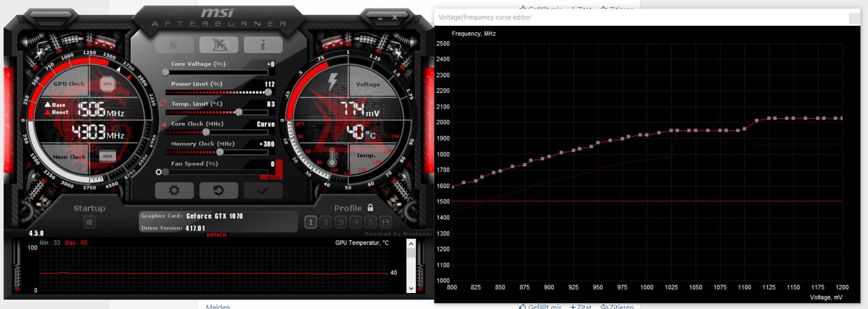The height and width of the screenshot is (309, 868).
Task: Click the version number '4.5.0'
Action: coord(36,234)
